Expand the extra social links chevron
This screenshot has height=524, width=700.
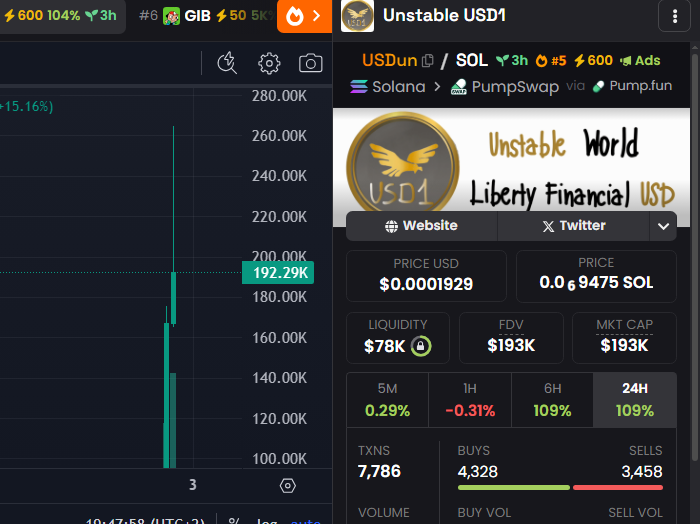tap(663, 226)
